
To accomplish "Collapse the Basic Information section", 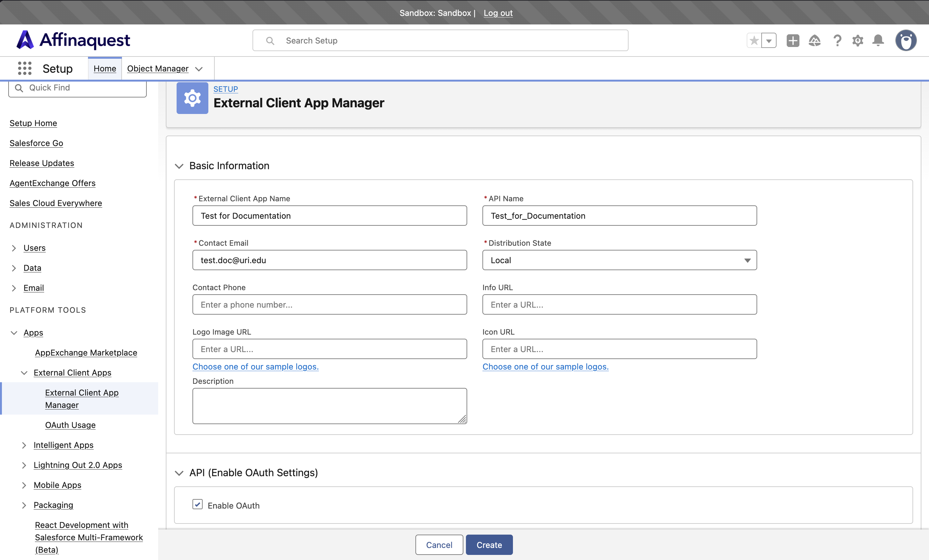I will click(x=179, y=166).
